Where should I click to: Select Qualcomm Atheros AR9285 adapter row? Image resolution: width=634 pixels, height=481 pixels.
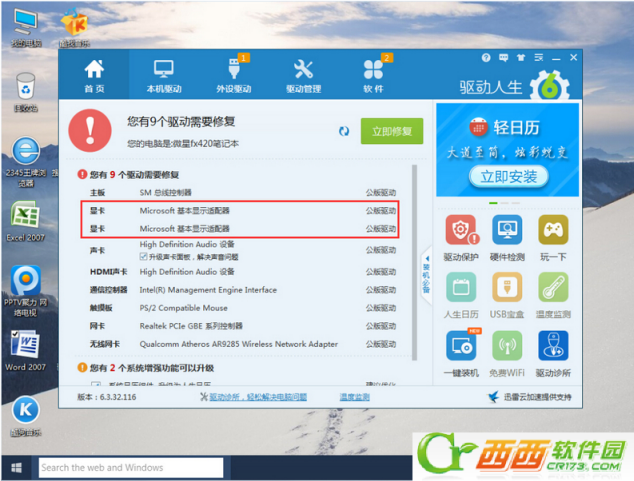(243, 344)
